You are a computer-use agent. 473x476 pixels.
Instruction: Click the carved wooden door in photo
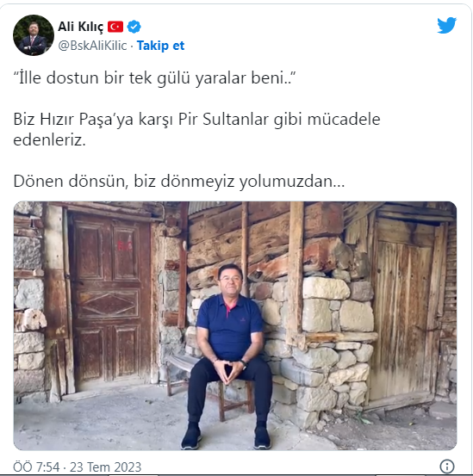point(111,299)
